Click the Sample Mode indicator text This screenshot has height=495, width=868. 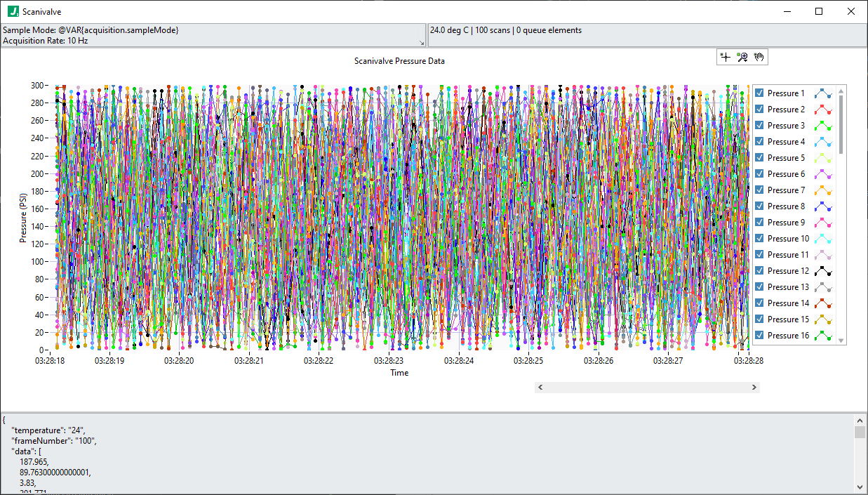point(91,30)
